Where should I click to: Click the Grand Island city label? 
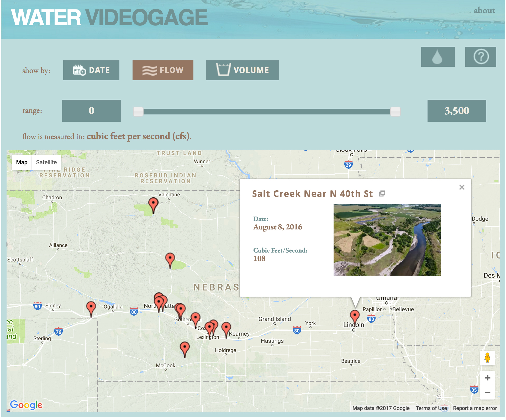pos(275,319)
